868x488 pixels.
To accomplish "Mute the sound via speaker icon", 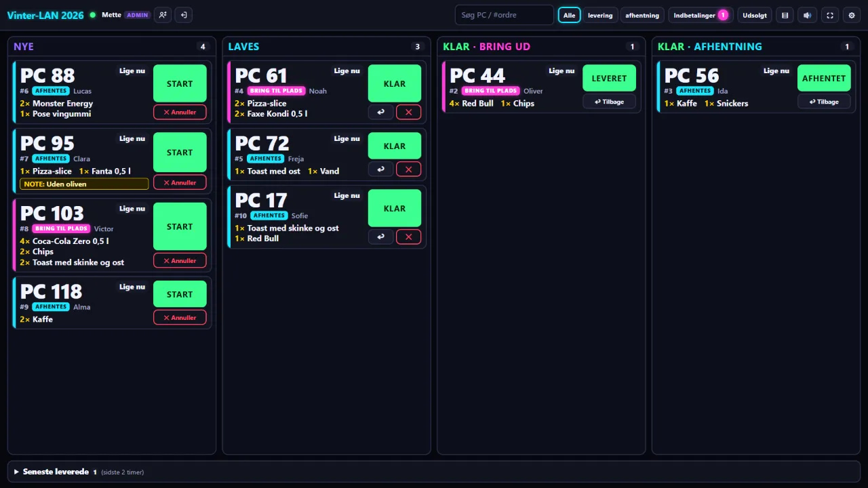I will pos(807,15).
